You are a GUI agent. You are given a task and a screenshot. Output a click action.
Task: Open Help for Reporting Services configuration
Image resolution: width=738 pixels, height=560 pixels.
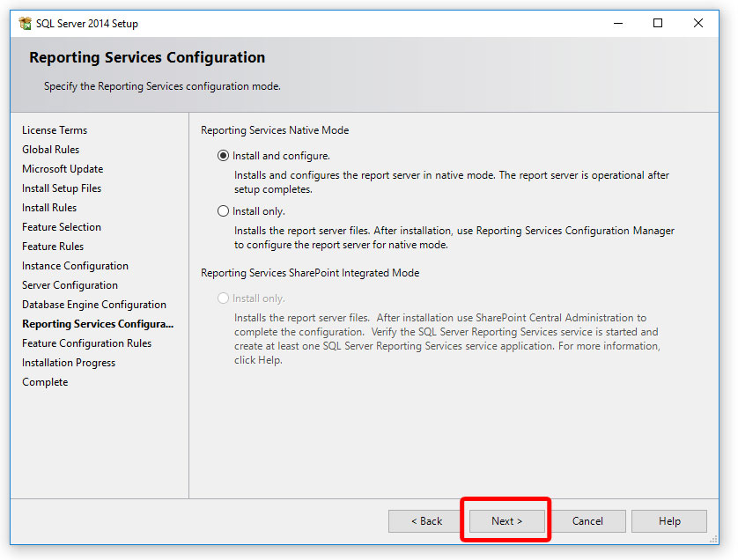[x=668, y=520]
